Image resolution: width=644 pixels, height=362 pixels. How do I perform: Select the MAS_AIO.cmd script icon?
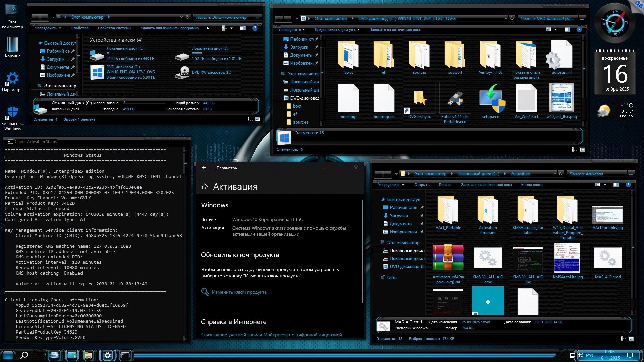click(607, 258)
